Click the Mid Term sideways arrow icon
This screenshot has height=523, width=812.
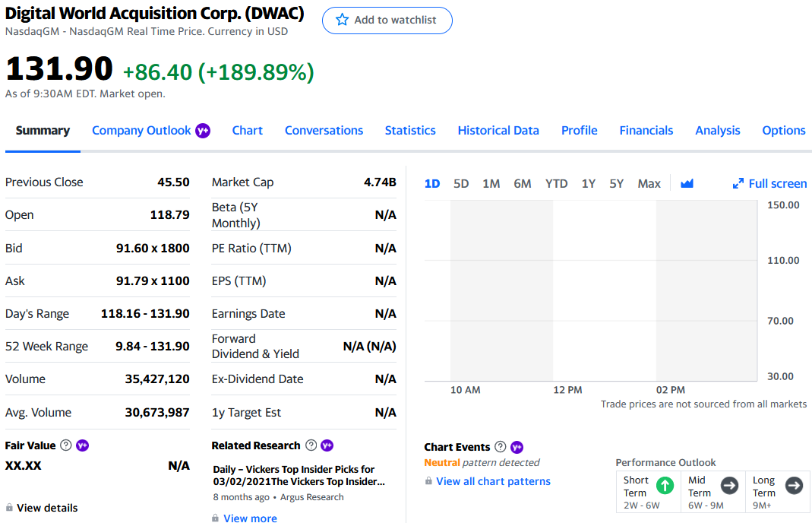click(730, 486)
